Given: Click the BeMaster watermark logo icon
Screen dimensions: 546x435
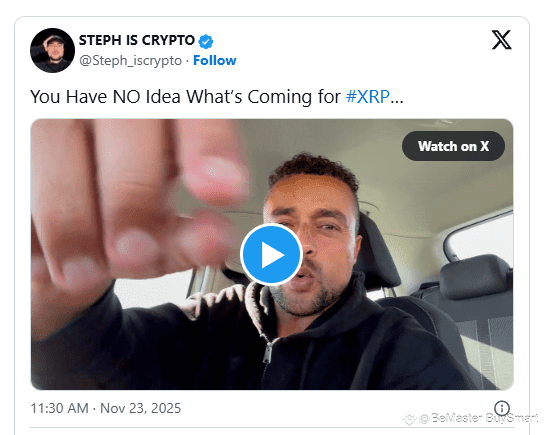Looking at the screenshot, I should [410, 418].
